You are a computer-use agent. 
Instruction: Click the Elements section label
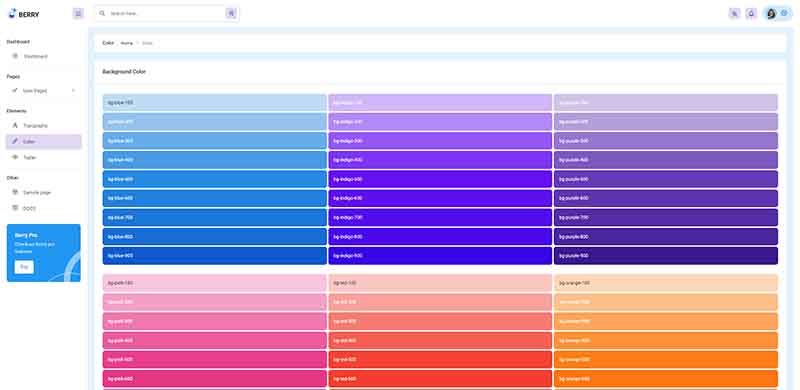tap(16, 111)
